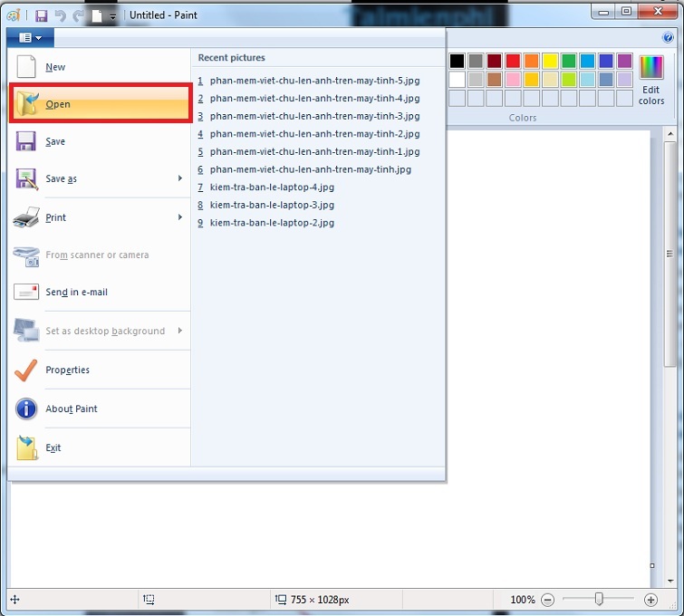Open Edit colors palette

coord(650,80)
